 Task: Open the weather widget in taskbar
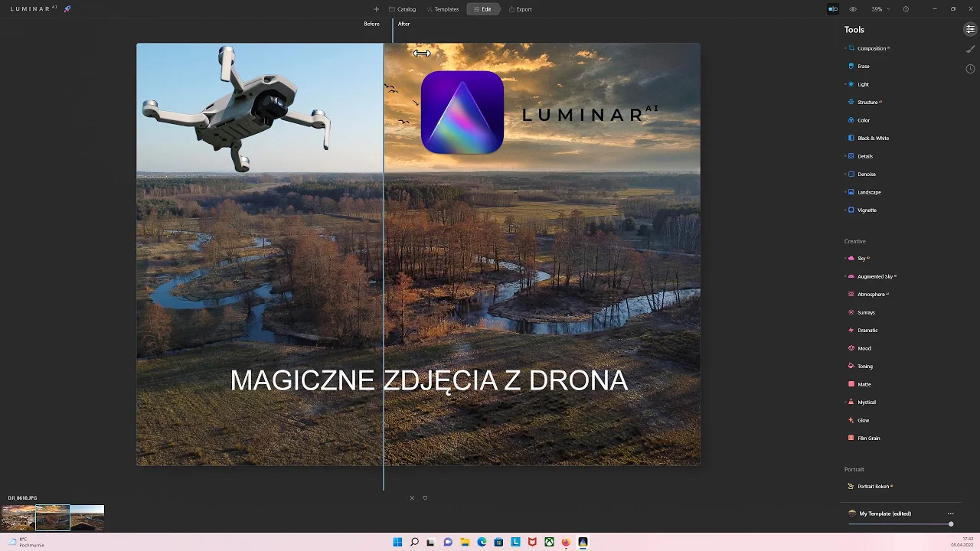26,542
